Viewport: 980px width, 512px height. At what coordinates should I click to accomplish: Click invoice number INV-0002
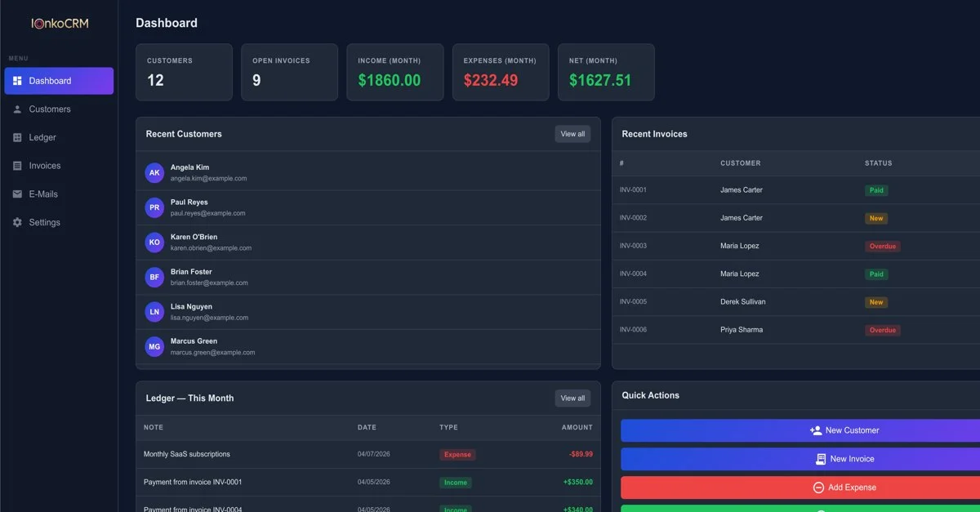633,218
